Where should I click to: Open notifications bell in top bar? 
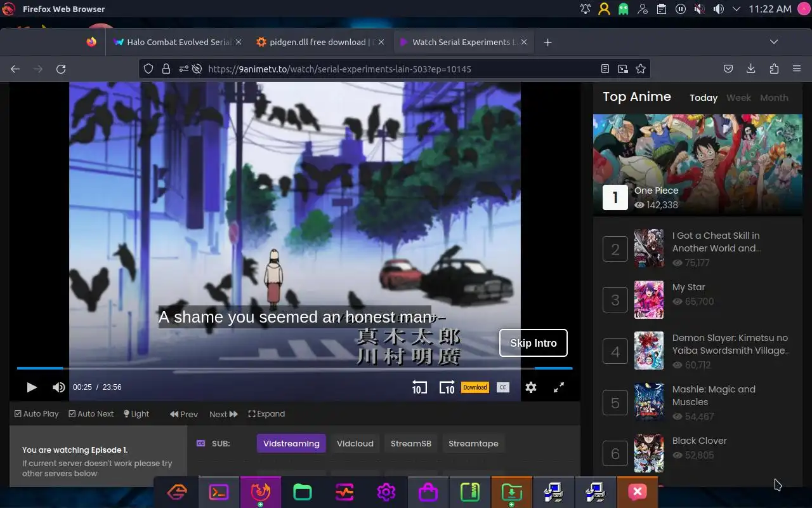(x=585, y=9)
